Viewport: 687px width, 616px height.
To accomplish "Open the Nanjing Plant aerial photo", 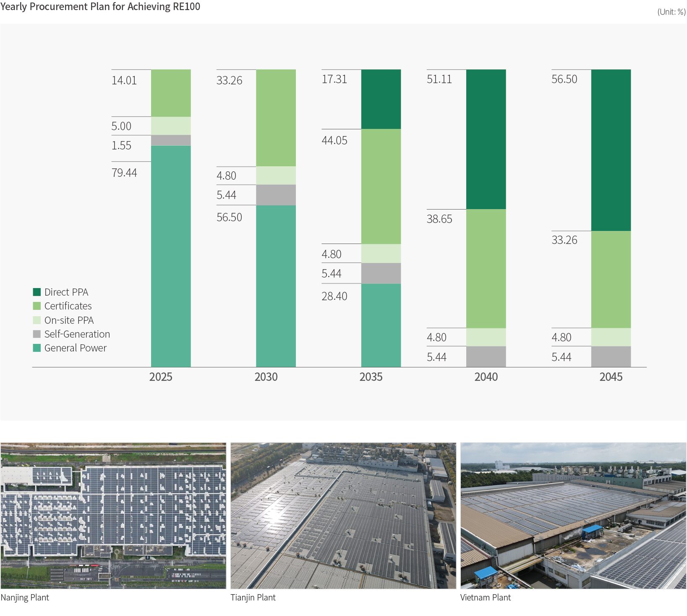I will coord(113,516).
